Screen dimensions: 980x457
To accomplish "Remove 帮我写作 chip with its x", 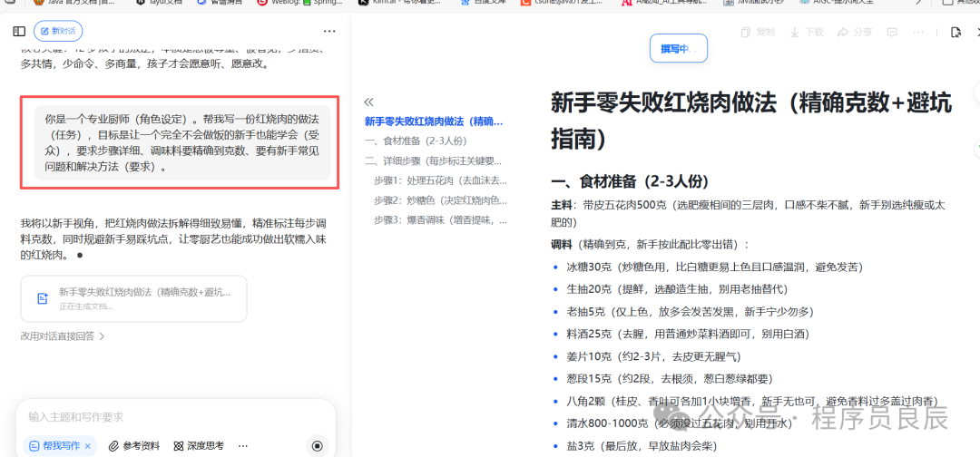I will (x=88, y=446).
